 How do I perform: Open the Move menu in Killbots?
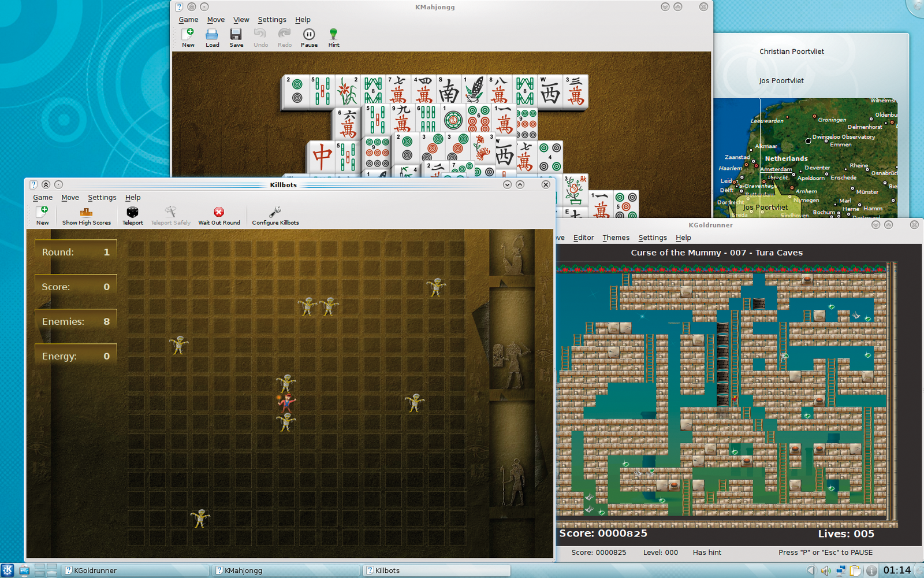pyautogui.click(x=70, y=198)
